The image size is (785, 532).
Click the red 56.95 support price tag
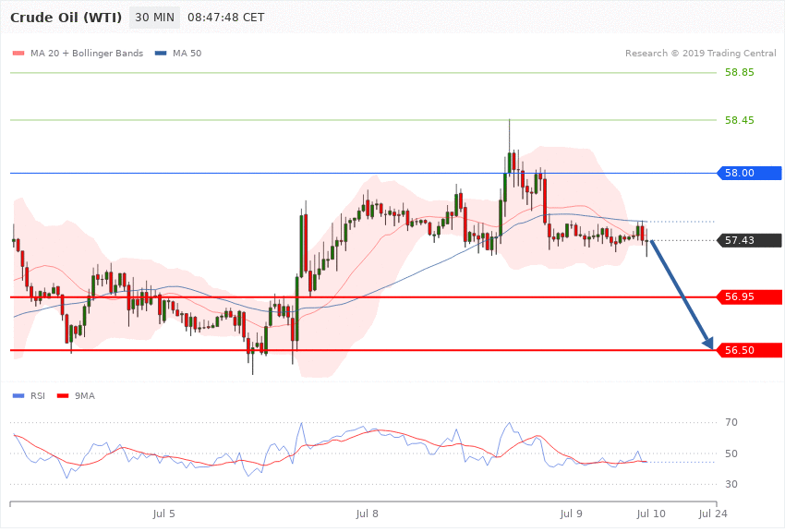coord(750,296)
